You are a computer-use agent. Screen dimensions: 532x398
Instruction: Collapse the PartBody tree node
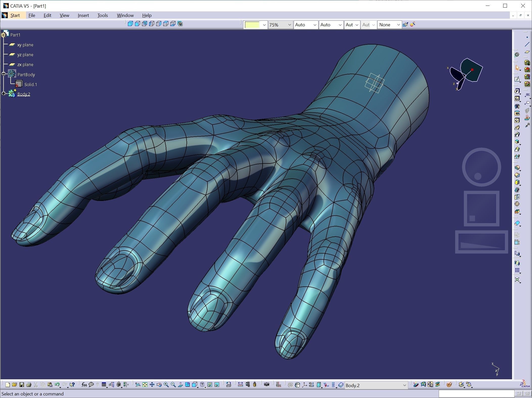(4, 74)
